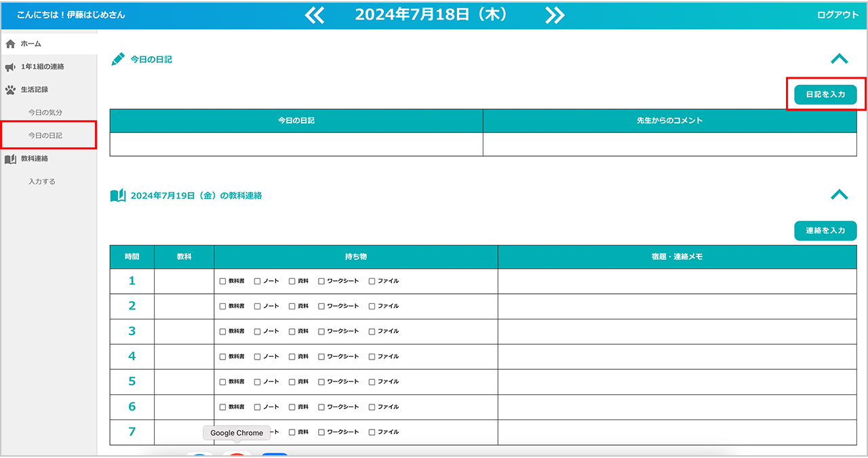This screenshot has width=868, height=458.
Task: Click the megaphone icon for class announcements
Action: point(10,67)
